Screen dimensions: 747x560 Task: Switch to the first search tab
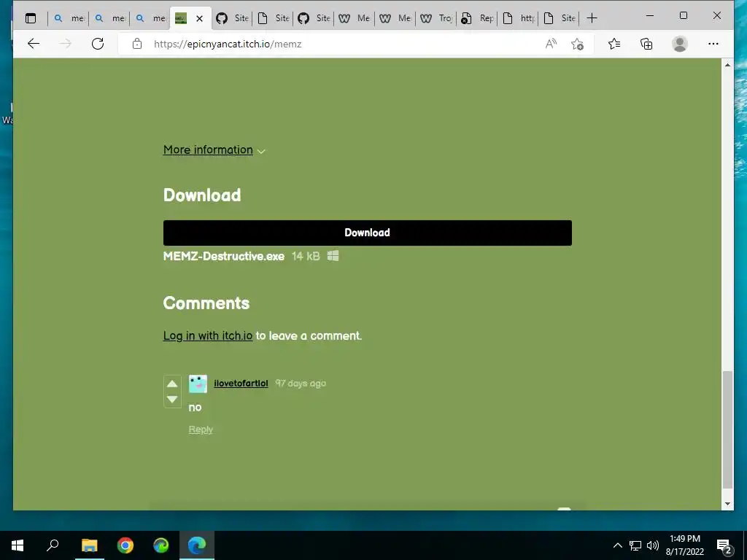click(x=68, y=18)
